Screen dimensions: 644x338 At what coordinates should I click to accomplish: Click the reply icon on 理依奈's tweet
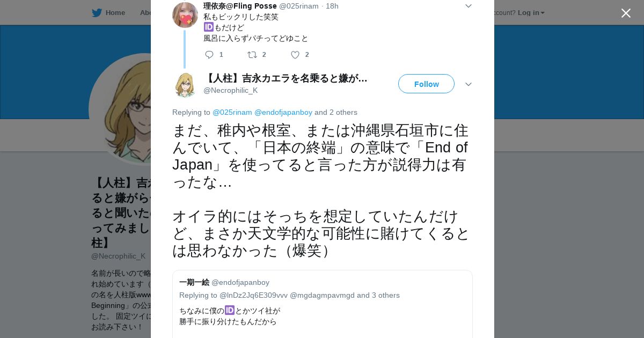[209, 55]
